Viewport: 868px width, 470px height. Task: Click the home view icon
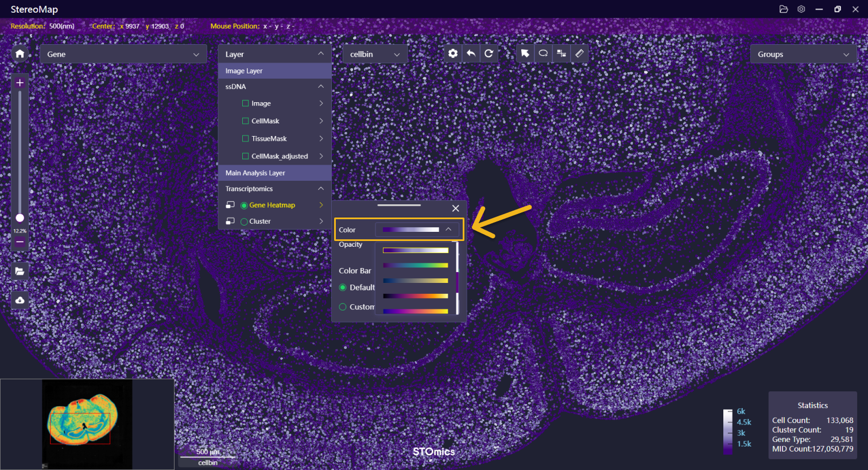20,54
